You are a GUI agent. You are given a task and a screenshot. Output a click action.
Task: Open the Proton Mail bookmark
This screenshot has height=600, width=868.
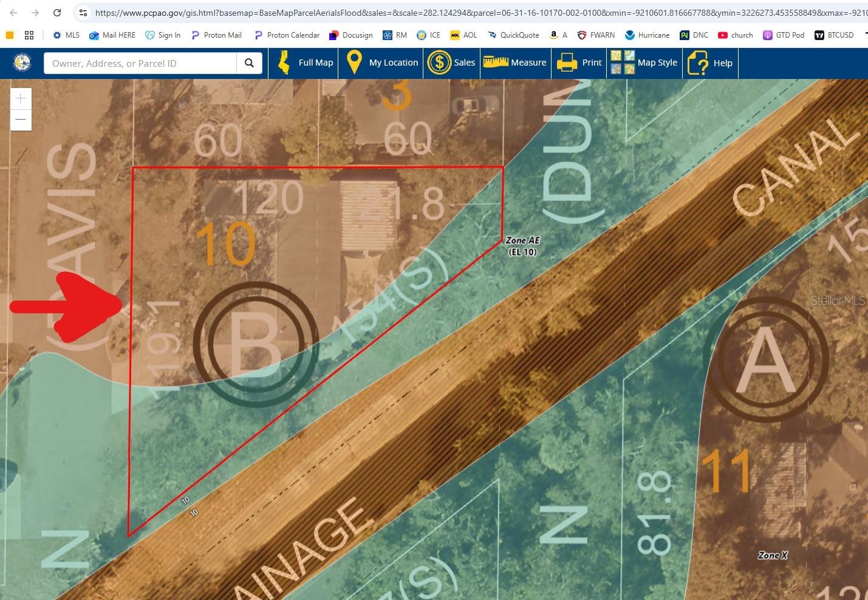coord(216,35)
